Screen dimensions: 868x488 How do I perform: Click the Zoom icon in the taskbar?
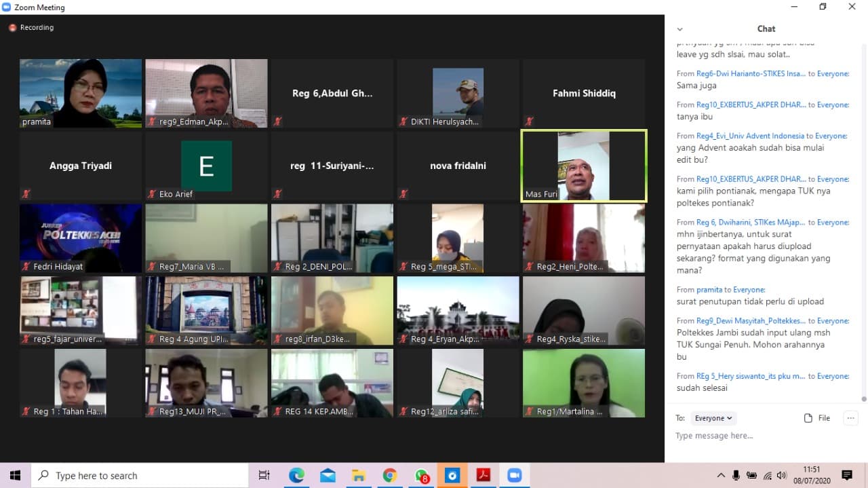515,476
